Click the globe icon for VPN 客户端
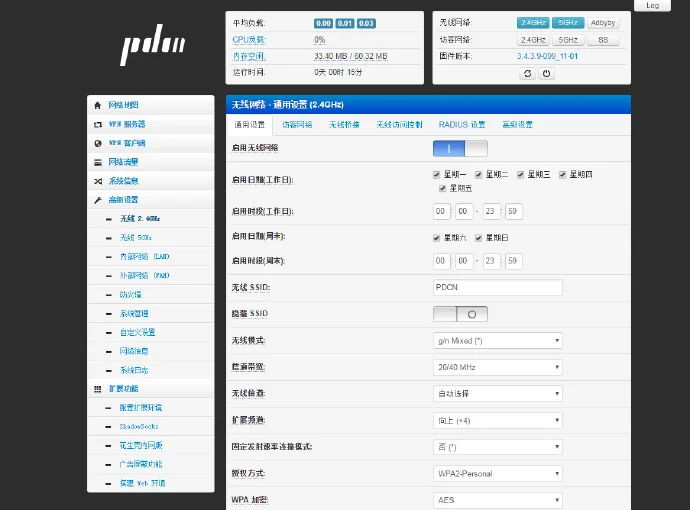 pyautogui.click(x=98, y=143)
